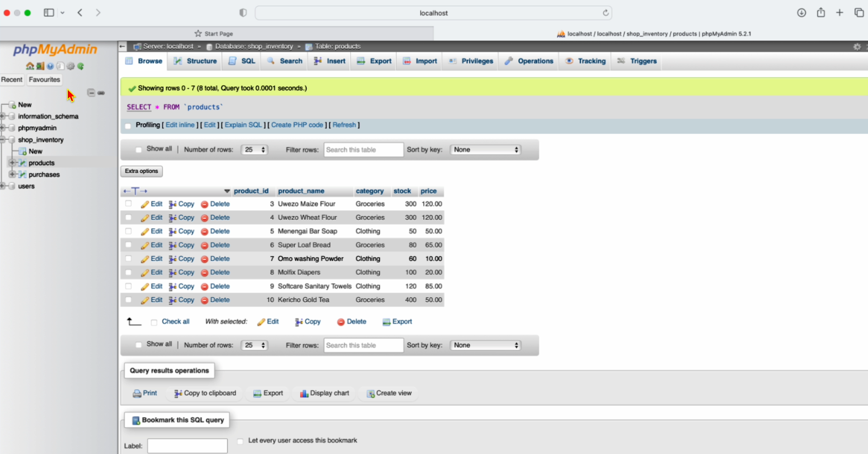The image size is (868, 454).
Task: Open top Number of rows dropdown
Action: tap(254, 149)
